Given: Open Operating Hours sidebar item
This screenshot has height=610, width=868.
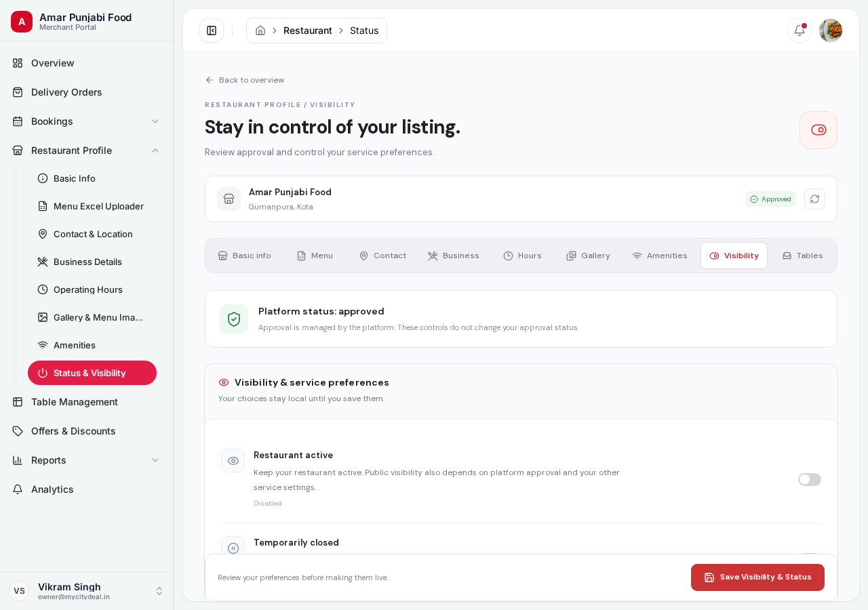Looking at the screenshot, I should click(x=92, y=289).
